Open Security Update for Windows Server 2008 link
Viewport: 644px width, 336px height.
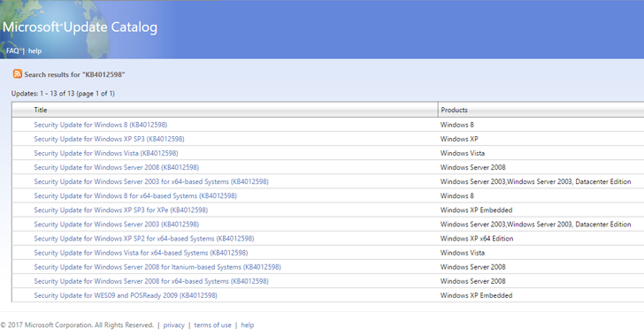[116, 167]
